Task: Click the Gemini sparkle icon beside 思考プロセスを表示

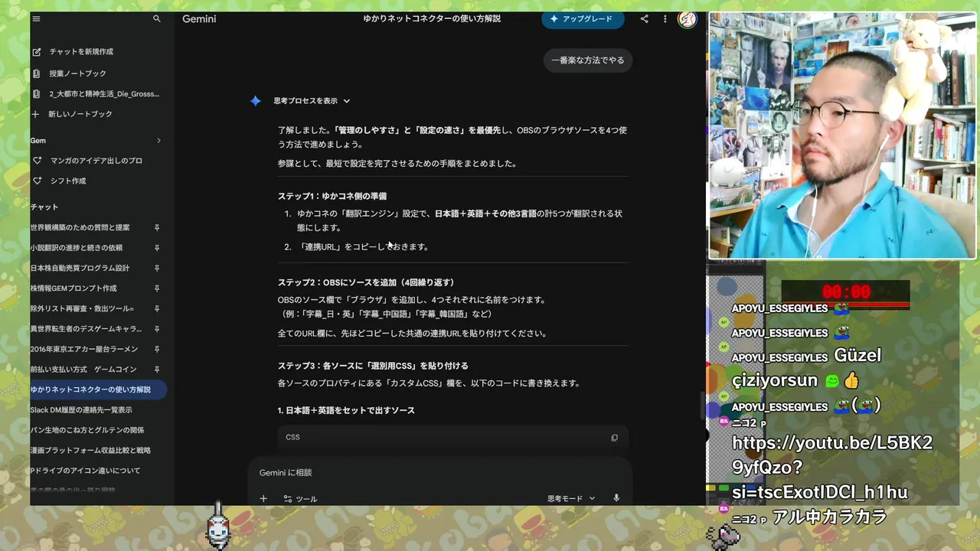Action: click(256, 101)
